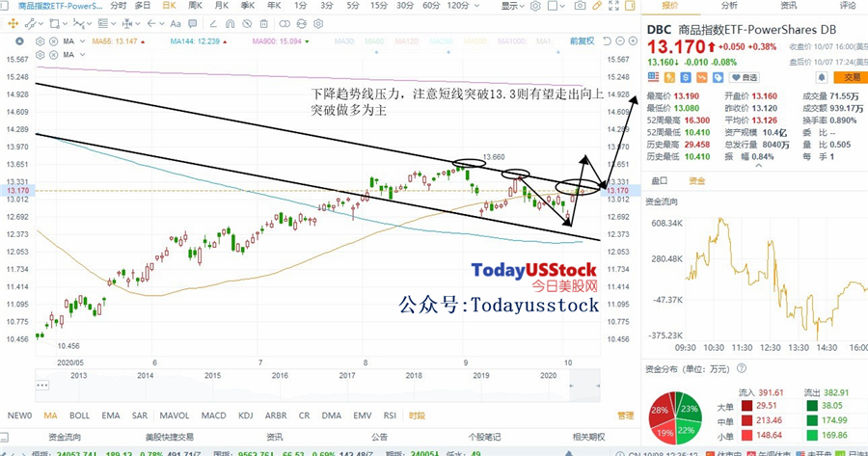Image resolution: width=868 pixels, height=456 pixels.
Task: Select the Aa text annotation tool
Action: [176, 24]
